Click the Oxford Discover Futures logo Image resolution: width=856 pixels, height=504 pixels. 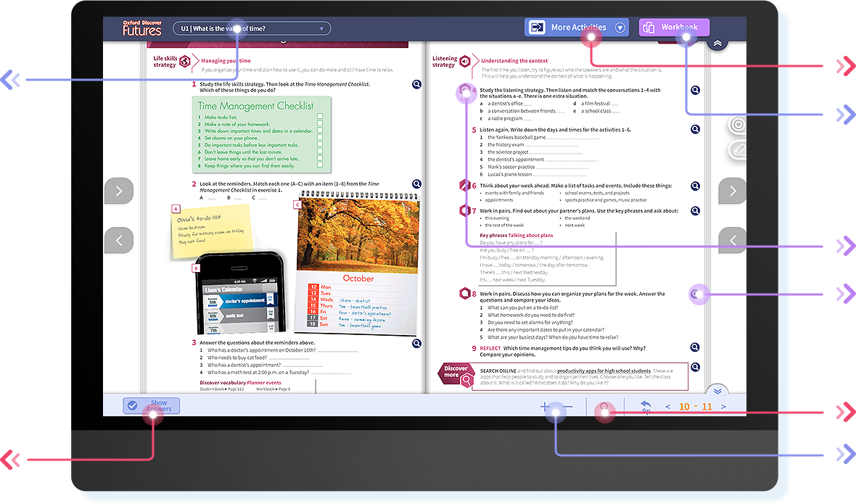click(x=142, y=28)
